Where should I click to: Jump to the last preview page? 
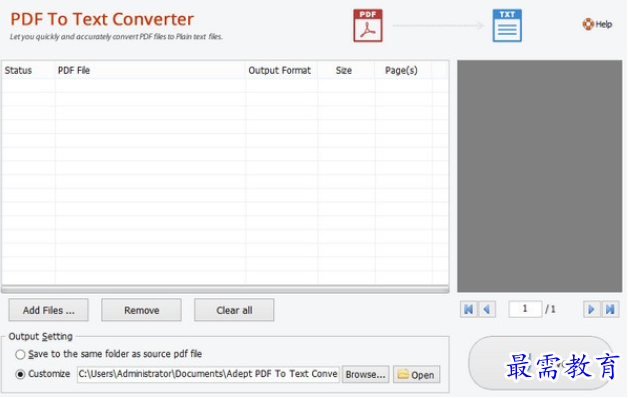pos(610,309)
